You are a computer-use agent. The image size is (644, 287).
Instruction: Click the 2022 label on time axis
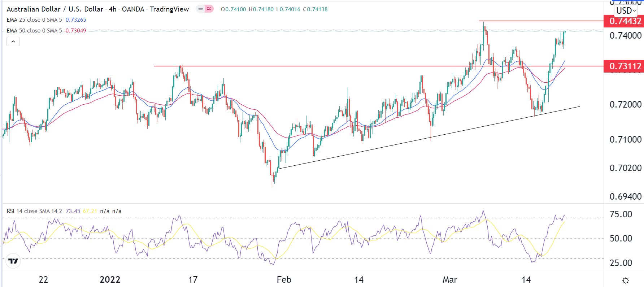pyautogui.click(x=110, y=280)
